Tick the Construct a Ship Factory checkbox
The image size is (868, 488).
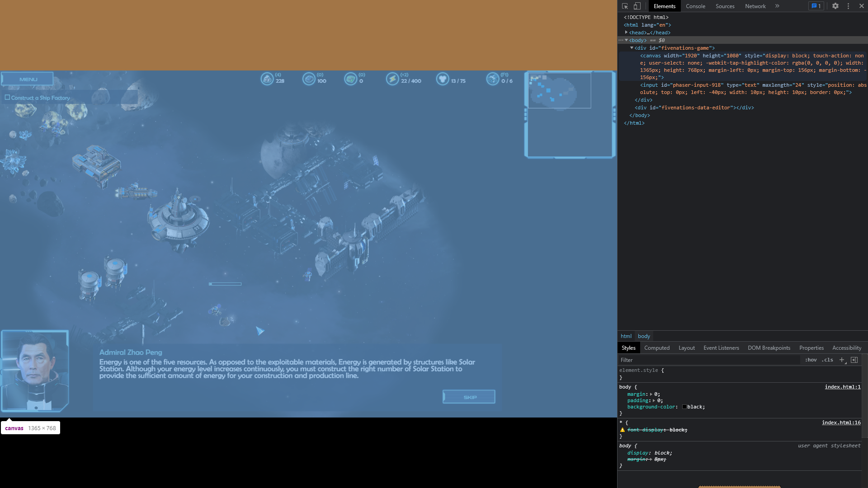coord(7,98)
